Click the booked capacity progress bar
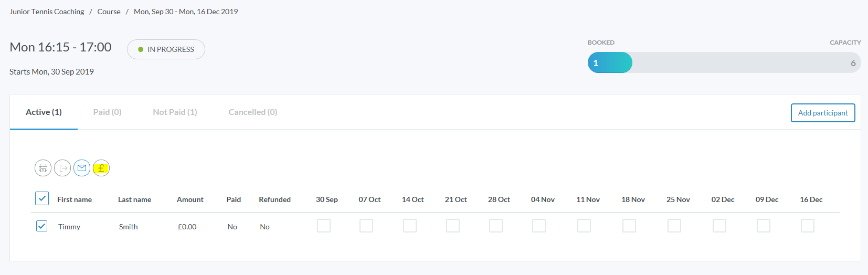The height and width of the screenshot is (275, 868). [724, 62]
